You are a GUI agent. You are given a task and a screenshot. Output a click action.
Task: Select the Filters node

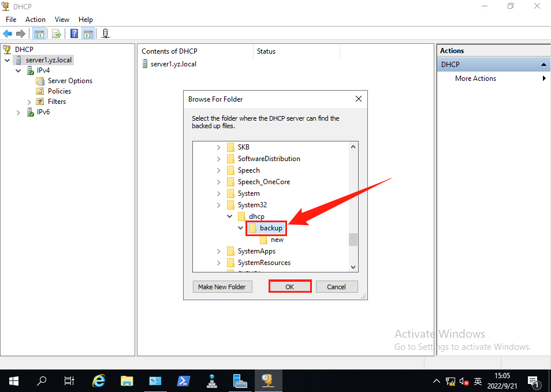tap(57, 102)
